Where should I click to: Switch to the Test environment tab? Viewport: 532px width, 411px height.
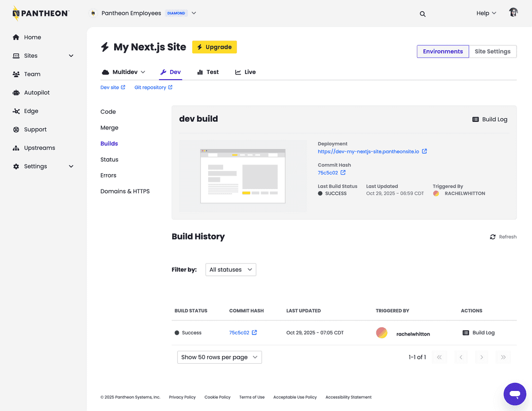[x=208, y=72]
